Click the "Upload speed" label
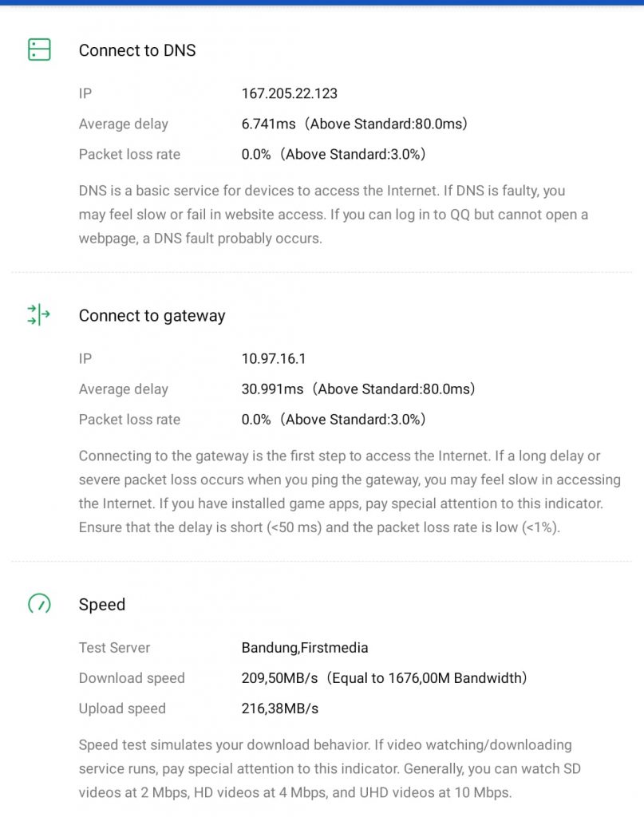 pyautogui.click(x=122, y=708)
